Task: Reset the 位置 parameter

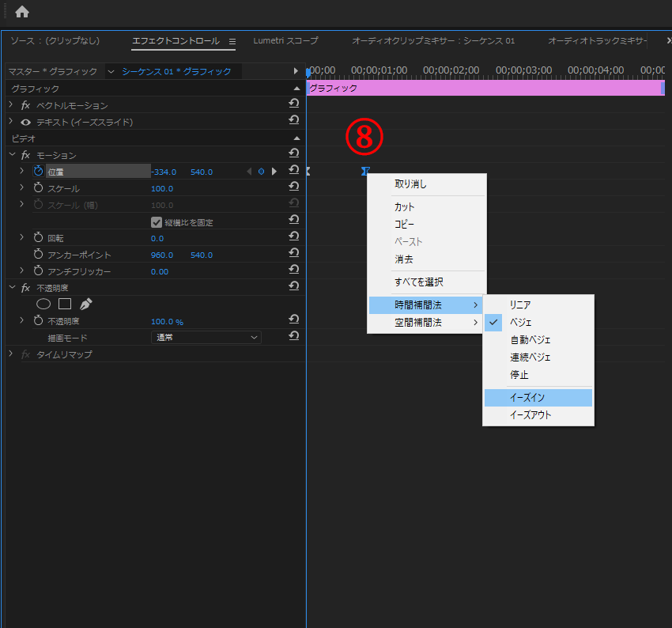Action: (293, 170)
